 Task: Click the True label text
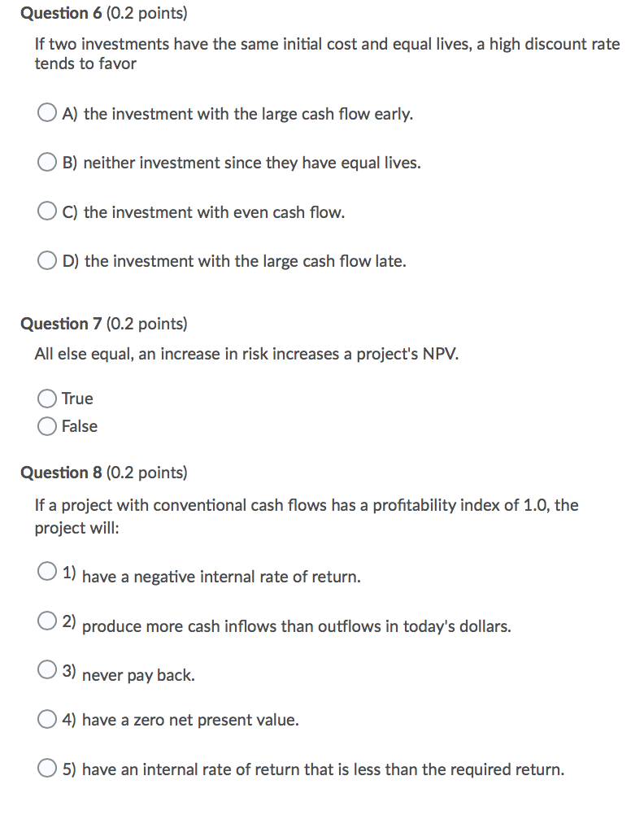click(77, 399)
